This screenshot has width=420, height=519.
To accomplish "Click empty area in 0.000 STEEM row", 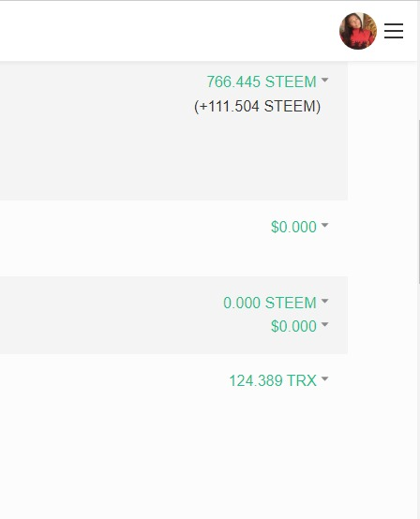I will click(x=99, y=315).
